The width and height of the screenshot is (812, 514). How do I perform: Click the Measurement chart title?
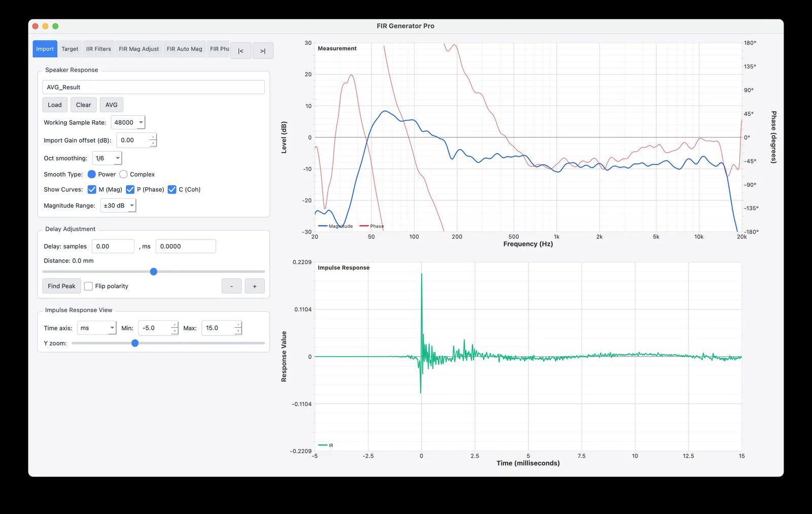337,49
